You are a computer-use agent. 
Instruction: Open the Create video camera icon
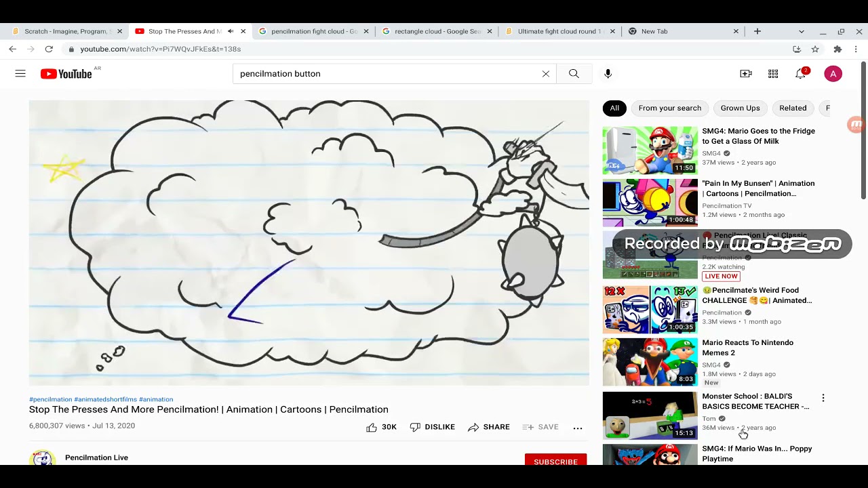pyautogui.click(x=746, y=74)
